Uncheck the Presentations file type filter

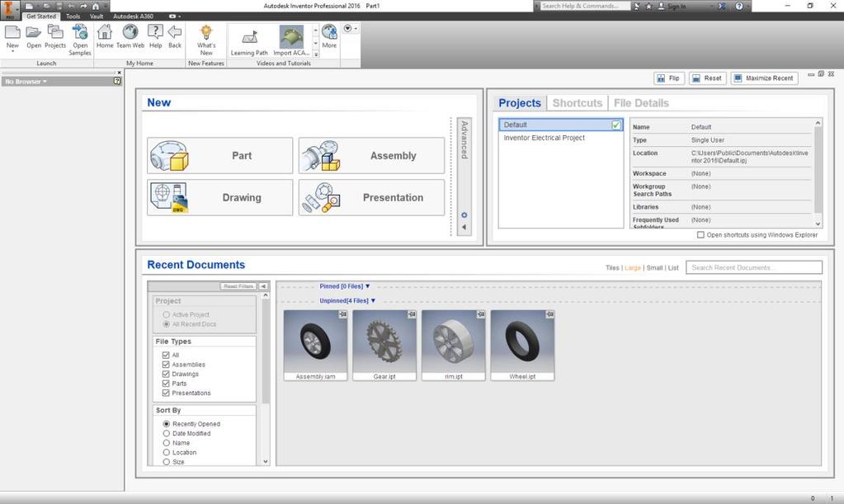(166, 393)
